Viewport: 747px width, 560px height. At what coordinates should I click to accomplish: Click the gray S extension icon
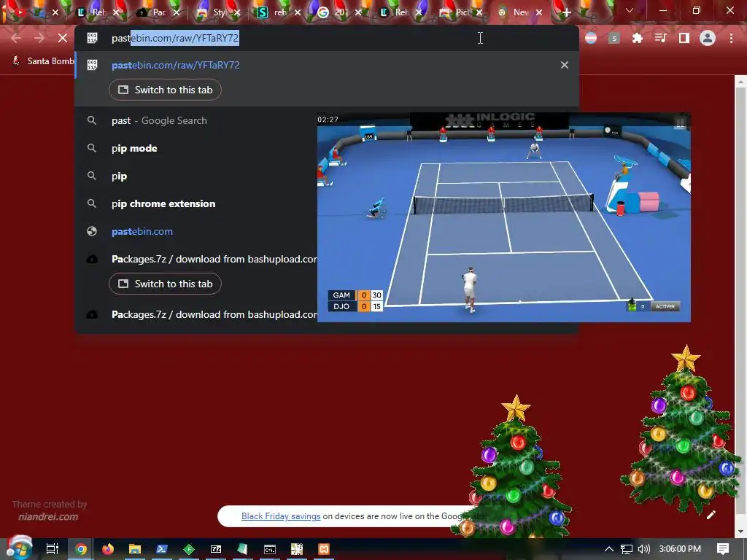point(614,38)
